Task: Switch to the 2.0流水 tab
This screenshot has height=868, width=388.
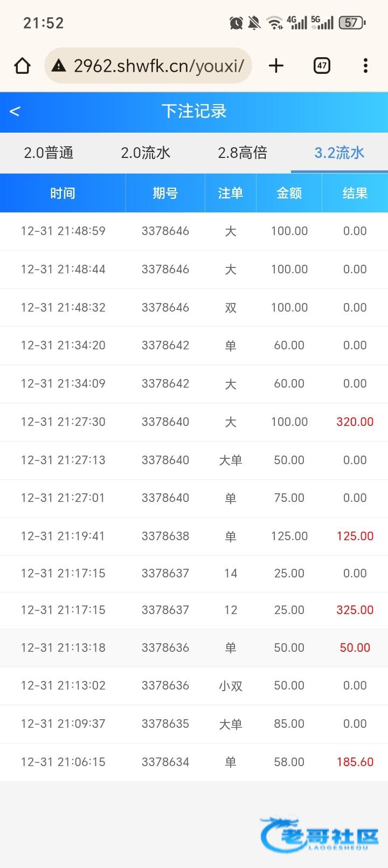Action: pos(145,153)
